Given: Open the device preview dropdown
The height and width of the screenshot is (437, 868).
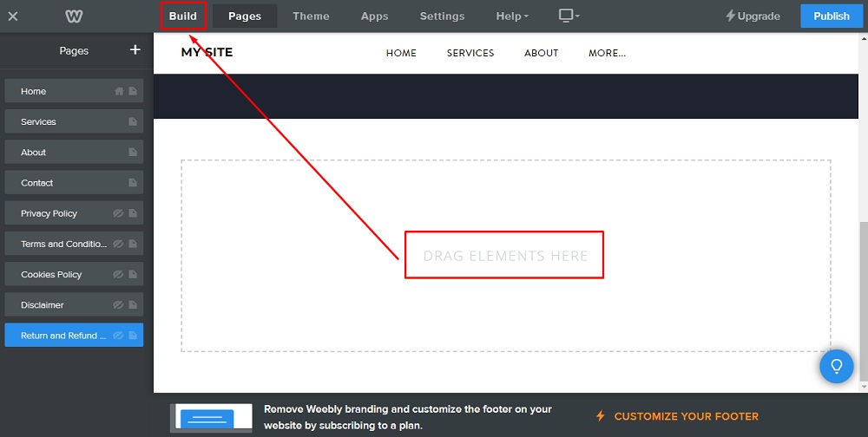Looking at the screenshot, I should pyautogui.click(x=569, y=16).
